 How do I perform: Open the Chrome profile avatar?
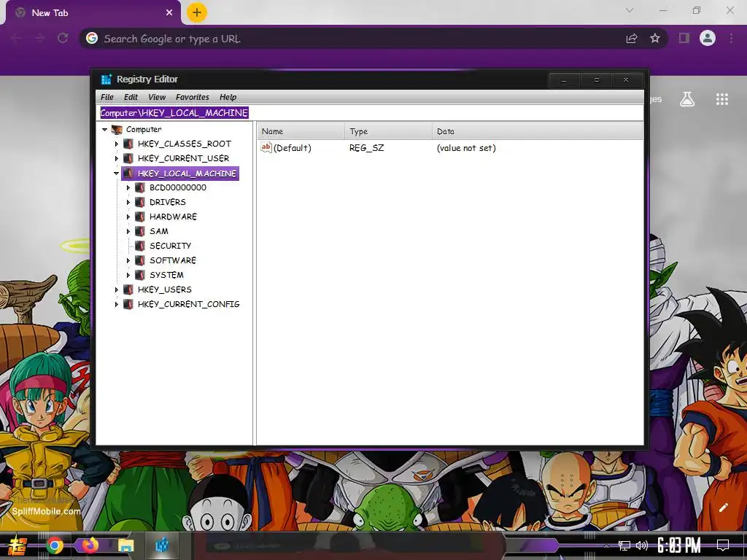point(708,38)
